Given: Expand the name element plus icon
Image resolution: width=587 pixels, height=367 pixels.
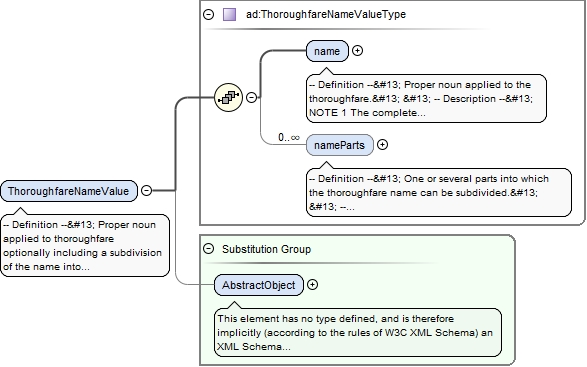Looking at the screenshot, I should coord(358,51).
